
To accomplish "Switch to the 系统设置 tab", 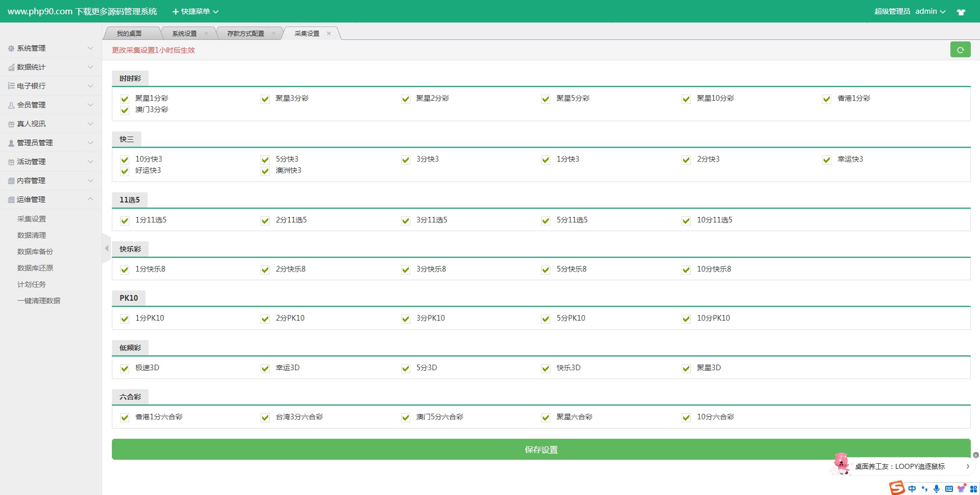I will point(184,34).
